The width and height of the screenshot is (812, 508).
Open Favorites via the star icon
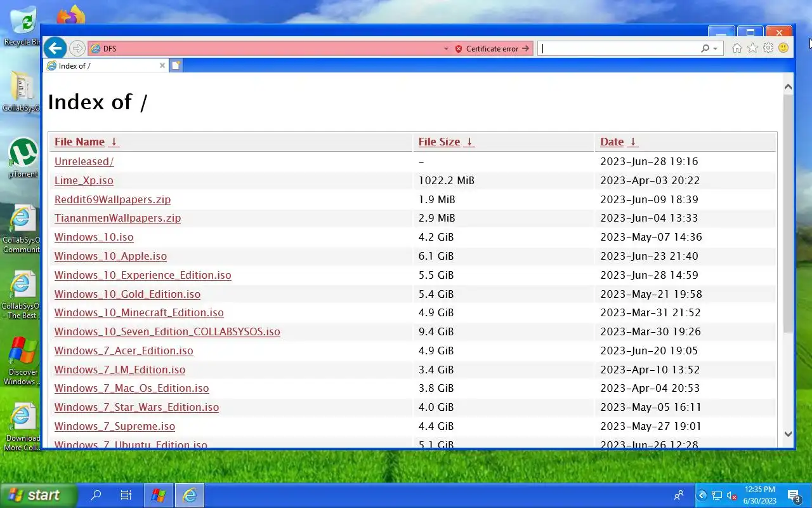pos(752,48)
